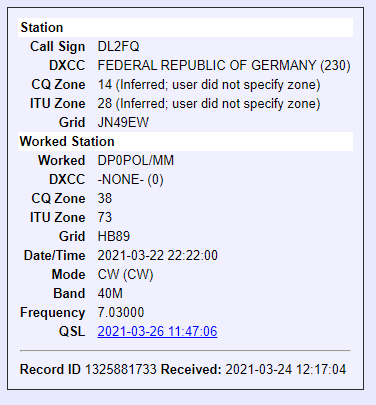Click the worked station CQ Zone 38
This screenshot has height=405, width=376.
pos(105,198)
